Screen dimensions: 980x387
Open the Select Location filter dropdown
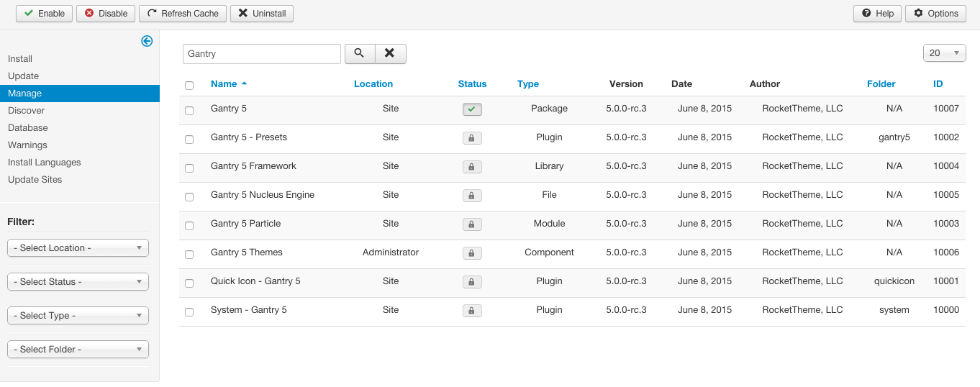(x=78, y=248)
